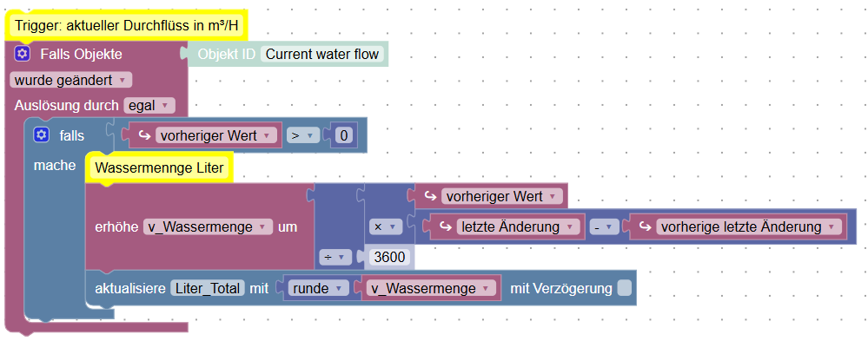The width and height of the screenshot is (868, 341).
Task: Open the Auslösung durch egal dropdown
Action: [x=149, y=105]
